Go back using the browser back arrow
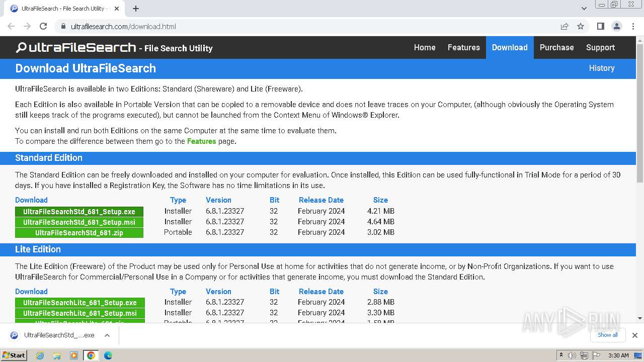Viewport: 644px width, 362px height. (x=11, y=26)
